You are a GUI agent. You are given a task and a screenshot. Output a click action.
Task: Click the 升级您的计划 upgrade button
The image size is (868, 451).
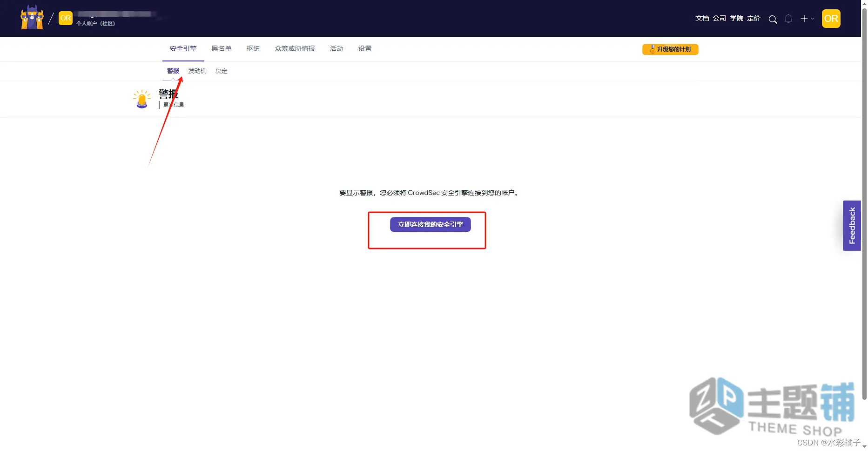670,49
